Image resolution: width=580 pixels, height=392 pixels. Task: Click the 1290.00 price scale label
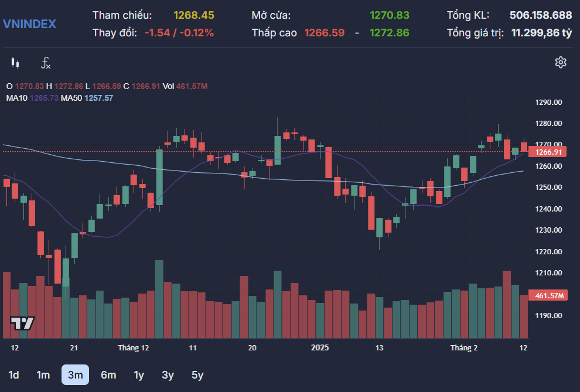pyautogui.click(x=549, y=103)
